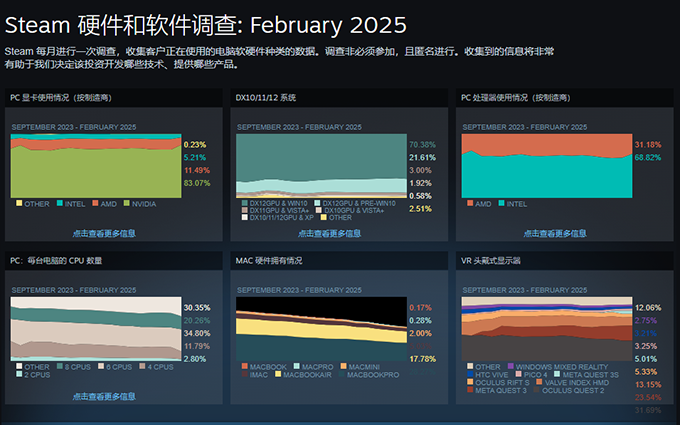Click 6 CPUS legend swatch
This screenshot has height=425, width=680.
coord(101,366)
